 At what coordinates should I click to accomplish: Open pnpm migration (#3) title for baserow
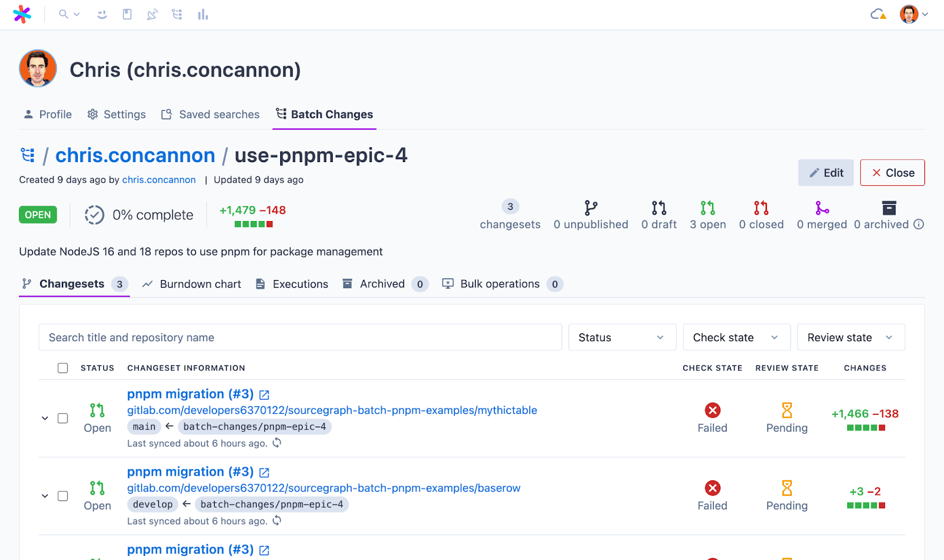click(x=190, y=472)
